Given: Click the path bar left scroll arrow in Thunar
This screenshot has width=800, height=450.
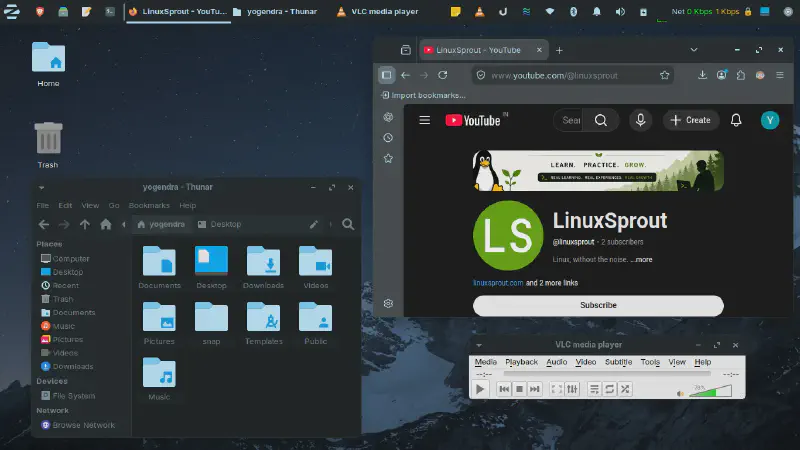Looking at the screenshot, I should point(123,224).
